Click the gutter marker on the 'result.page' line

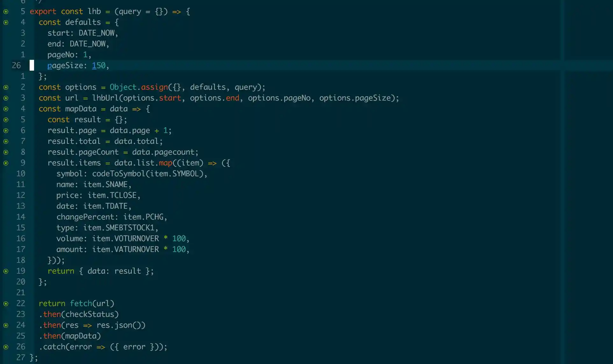[6, 131]
